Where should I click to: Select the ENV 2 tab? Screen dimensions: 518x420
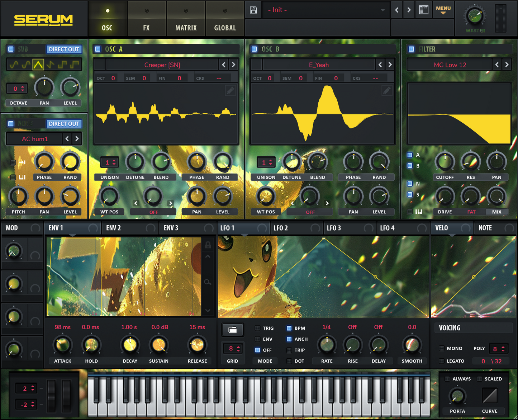[130, 228]
